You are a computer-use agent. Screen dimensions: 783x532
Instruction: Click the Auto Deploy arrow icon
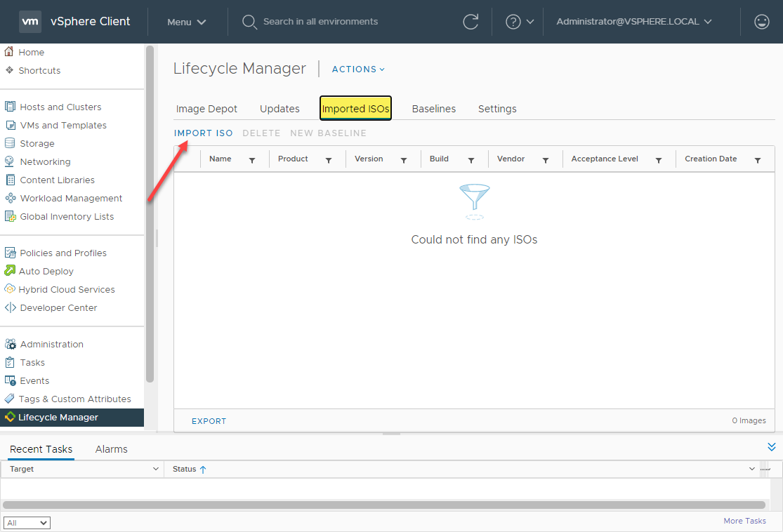(x=10, y=270)
